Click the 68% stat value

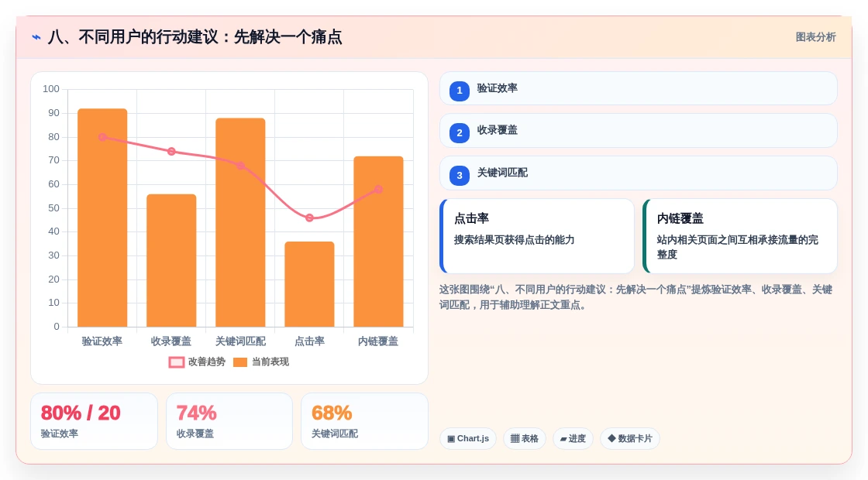[x=332, y=413]
